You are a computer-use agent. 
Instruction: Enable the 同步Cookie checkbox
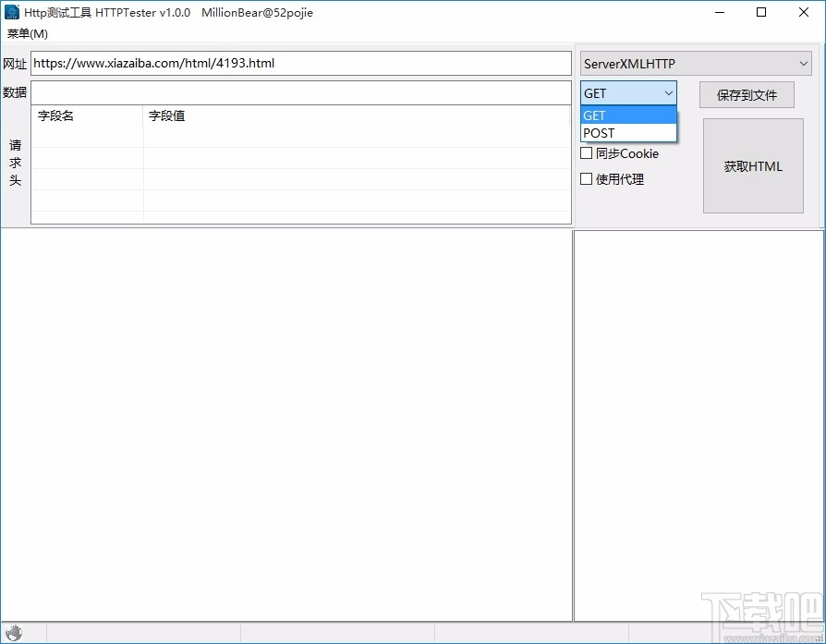coord(587,153)
